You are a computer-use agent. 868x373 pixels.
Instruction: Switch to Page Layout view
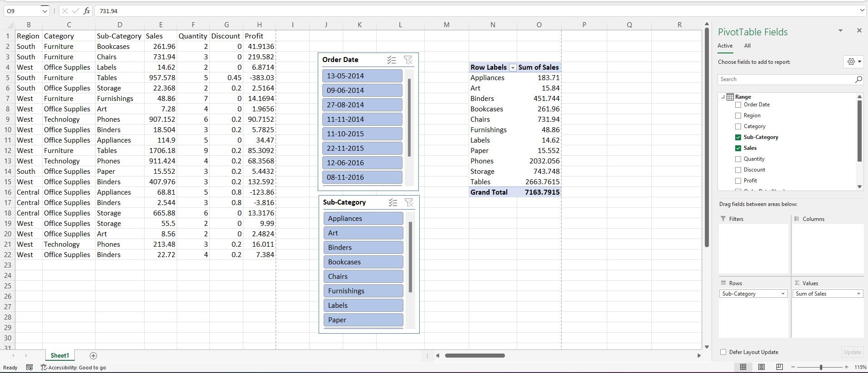point(761,367)
